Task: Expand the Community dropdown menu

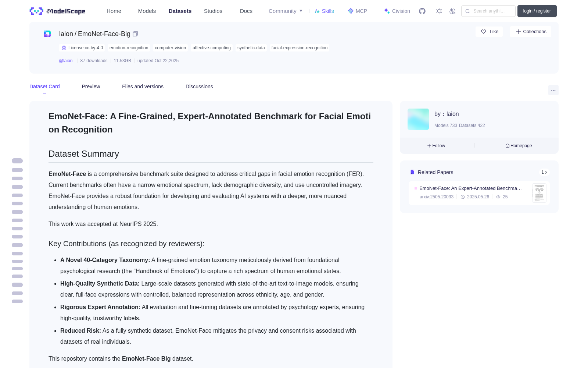Action: tap(286, 11)
